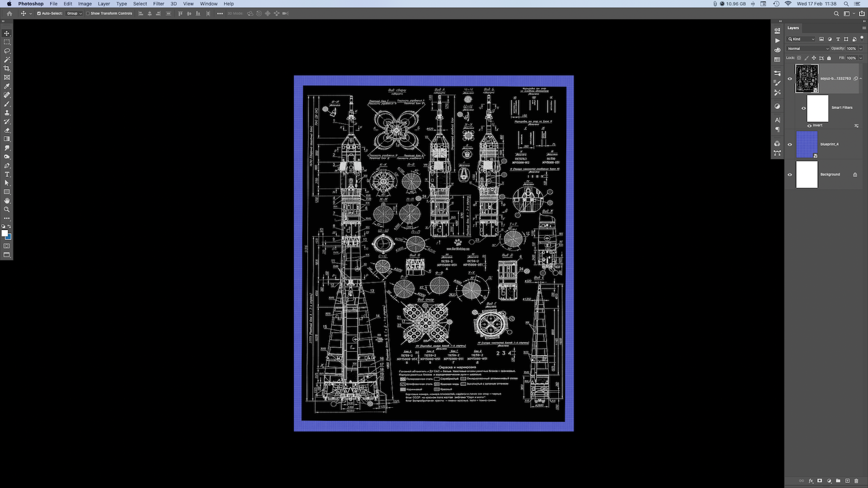The height and width of the screenshot is (488, 868).
Task: Select the Move tool in the toolbox
Action: pos(7,33)
